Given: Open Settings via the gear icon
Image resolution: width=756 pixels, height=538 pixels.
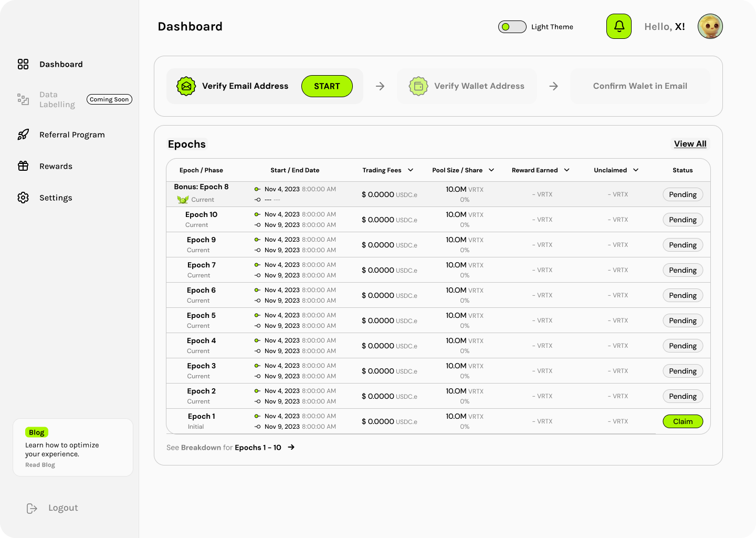Looking at the screenshot, I should [x=23, y=198].
